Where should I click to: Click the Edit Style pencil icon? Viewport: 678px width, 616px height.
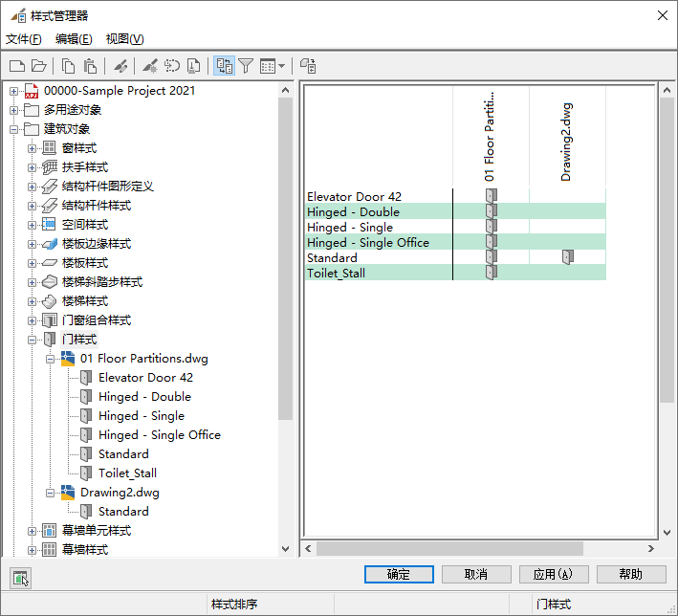click(120, 66)
